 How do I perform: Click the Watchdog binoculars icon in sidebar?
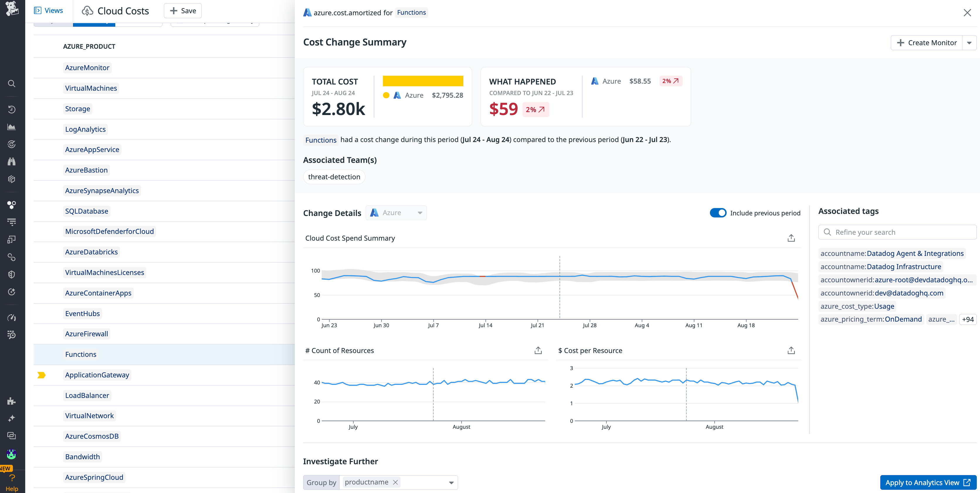pos(12,161)
